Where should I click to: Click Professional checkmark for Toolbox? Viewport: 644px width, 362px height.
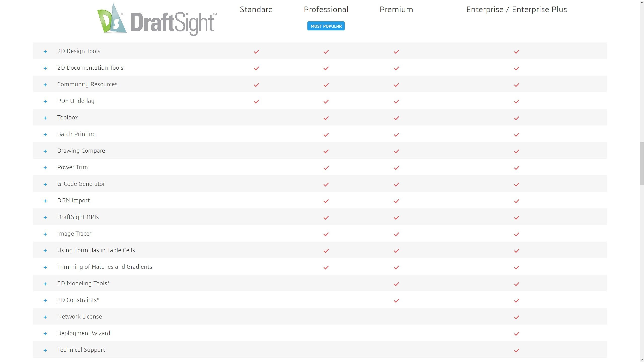[326, 118]
